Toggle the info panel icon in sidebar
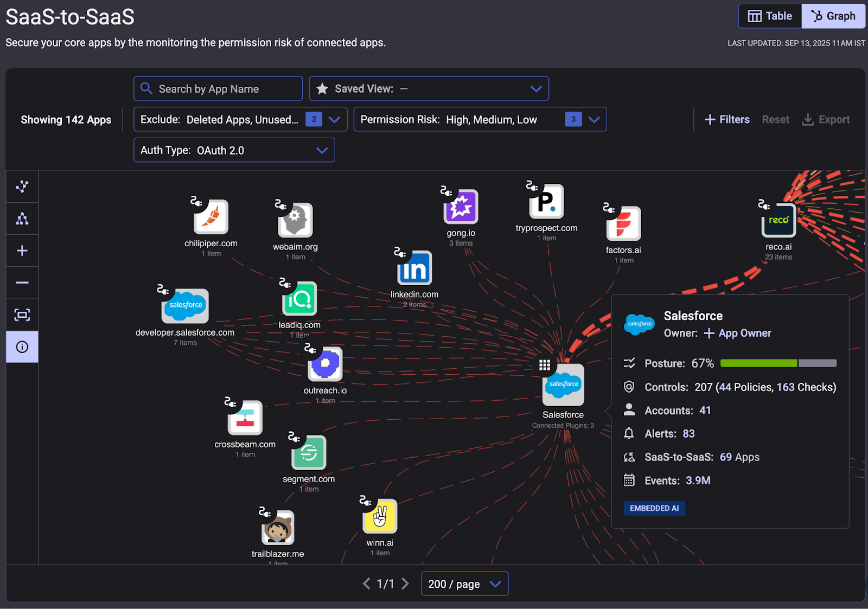This screenshot has width=868, height=609. [x=22, y=347]
